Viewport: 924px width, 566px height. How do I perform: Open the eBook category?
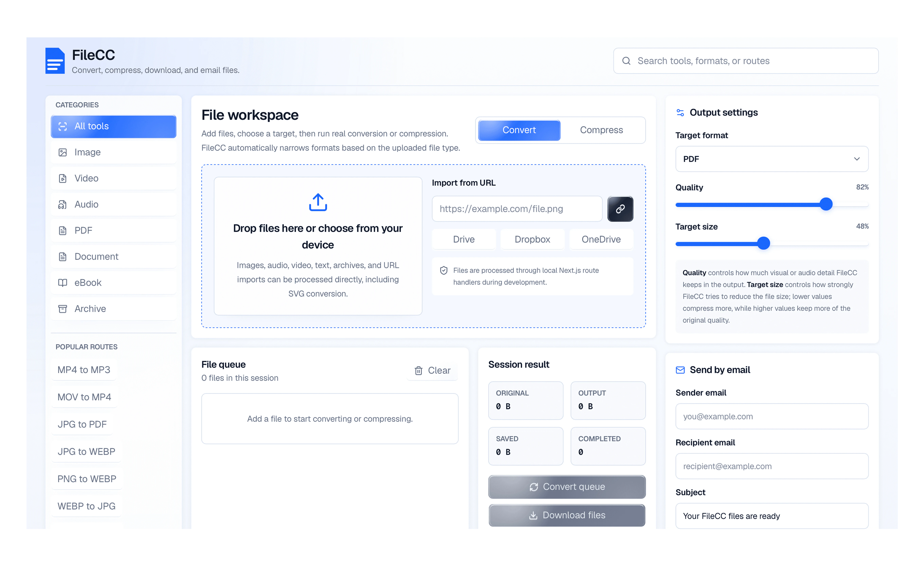114,283
